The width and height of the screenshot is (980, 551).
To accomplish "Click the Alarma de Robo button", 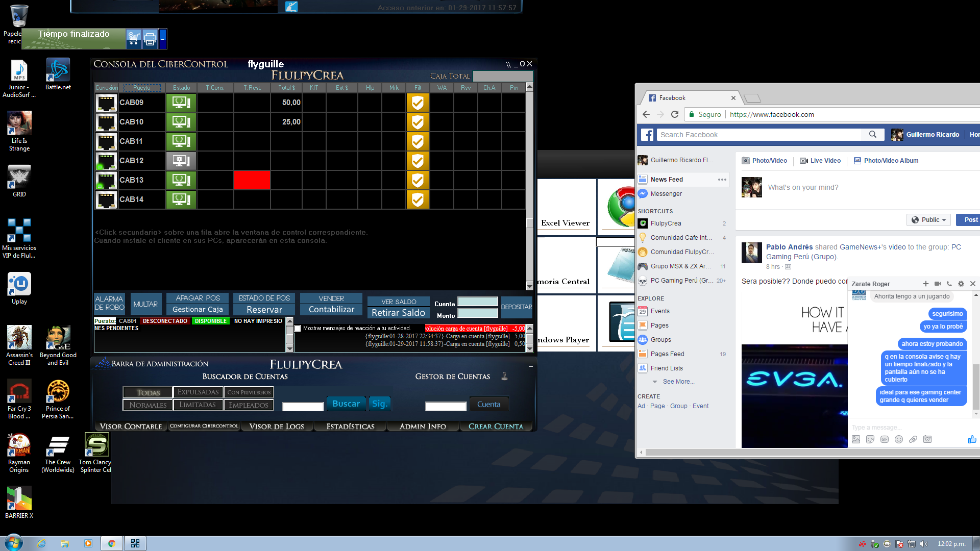I will (x=109, y=303).
